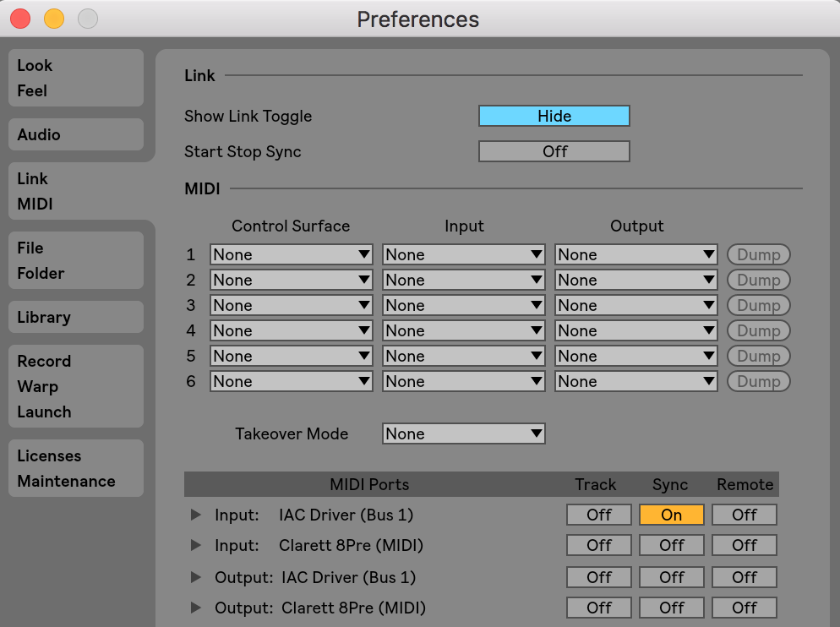Viewport: 840px width, 627px height.
Task: Enable Start Stop Sync
Action: pos(554,151)
